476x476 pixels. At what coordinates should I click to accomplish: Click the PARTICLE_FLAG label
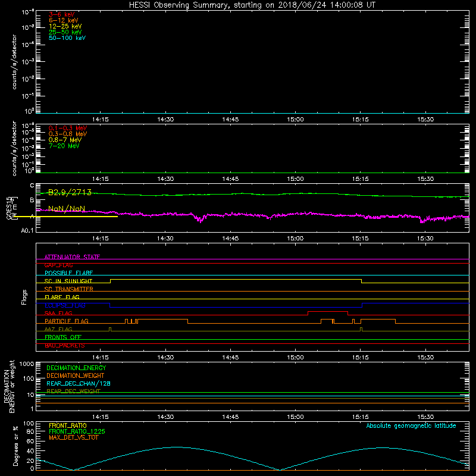coord(67,321)
